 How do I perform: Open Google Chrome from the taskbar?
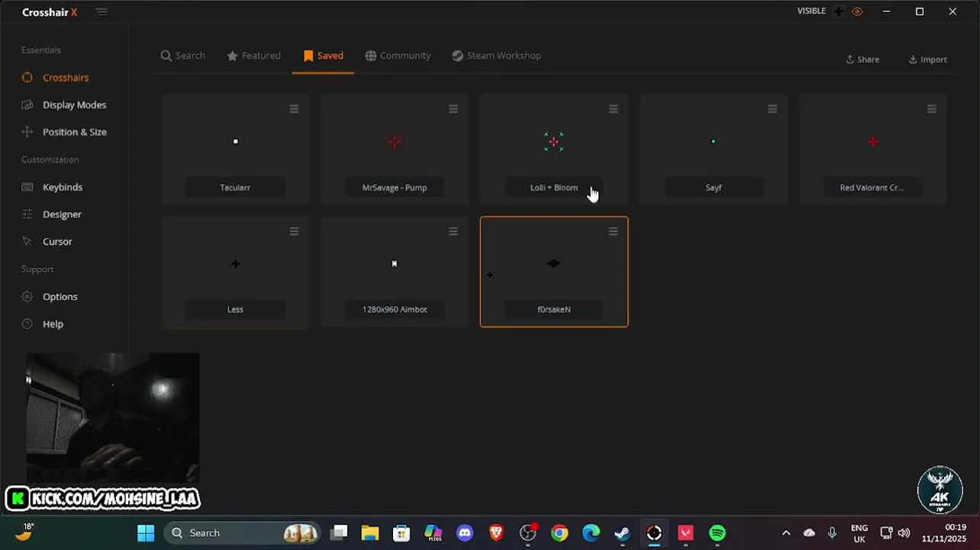[559, 532]
